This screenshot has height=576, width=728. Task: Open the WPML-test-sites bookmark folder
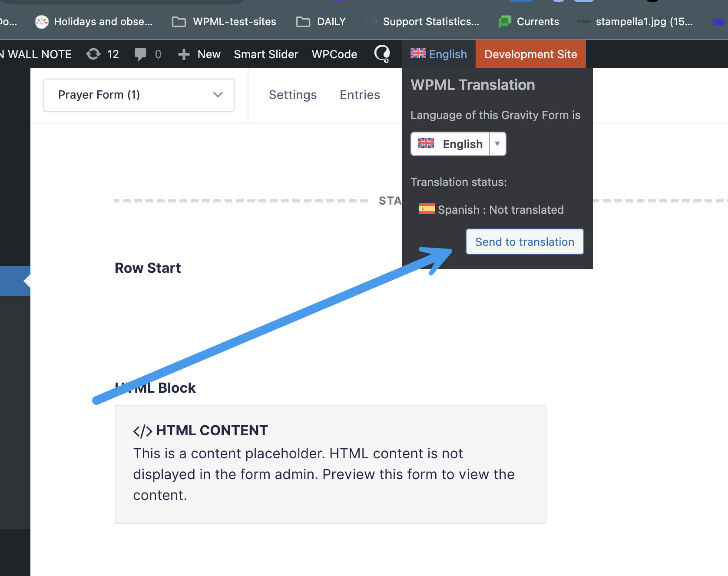(224, 22)
